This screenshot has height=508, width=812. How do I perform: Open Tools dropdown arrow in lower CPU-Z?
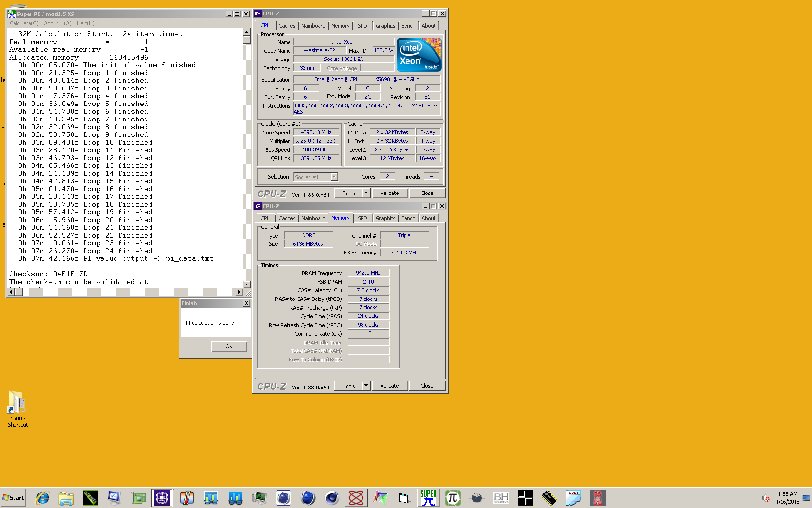[366, 386]
